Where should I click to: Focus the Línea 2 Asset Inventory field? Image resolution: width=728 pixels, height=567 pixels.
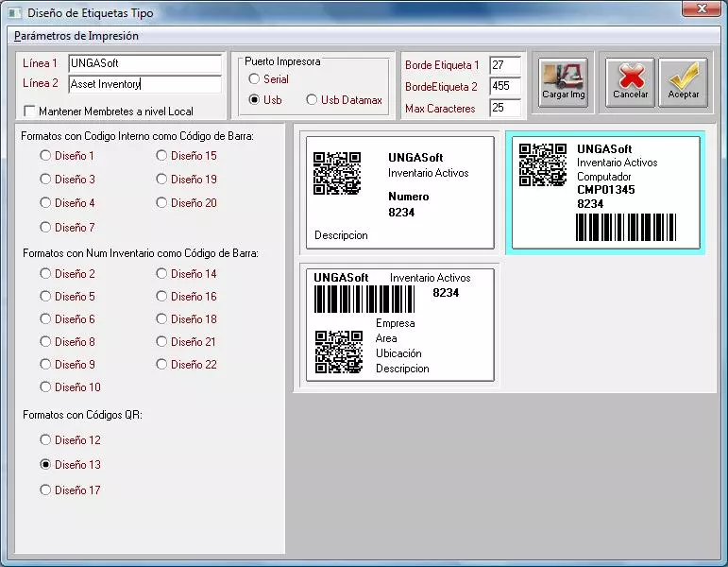pos(144,84)
